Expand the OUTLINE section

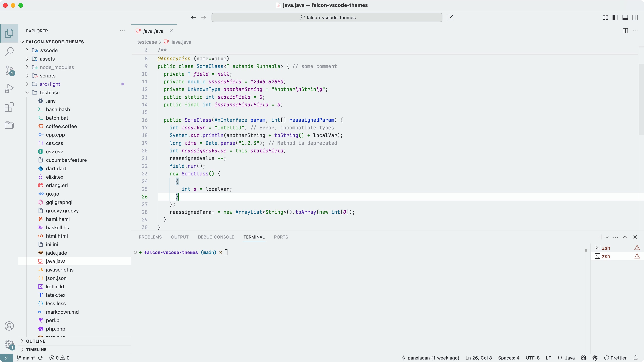(x=35, y=341)
